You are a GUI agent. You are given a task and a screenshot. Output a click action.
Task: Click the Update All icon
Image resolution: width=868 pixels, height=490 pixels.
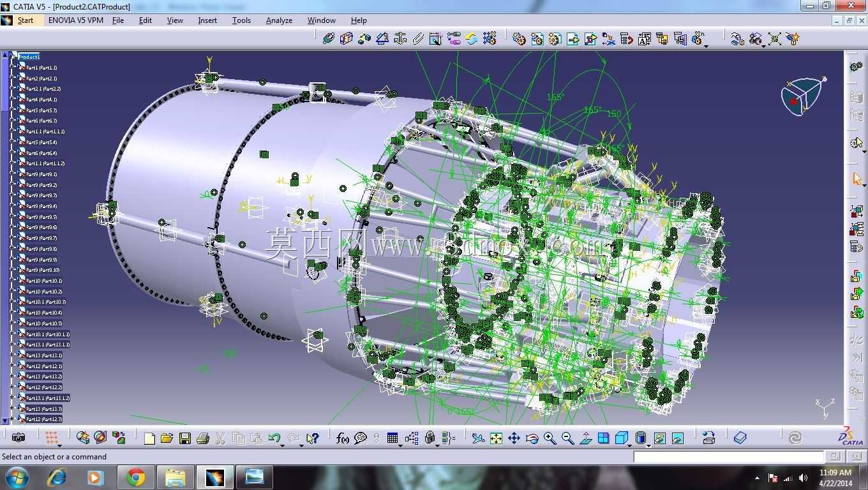pyautogui.click(x=795, y=438)
